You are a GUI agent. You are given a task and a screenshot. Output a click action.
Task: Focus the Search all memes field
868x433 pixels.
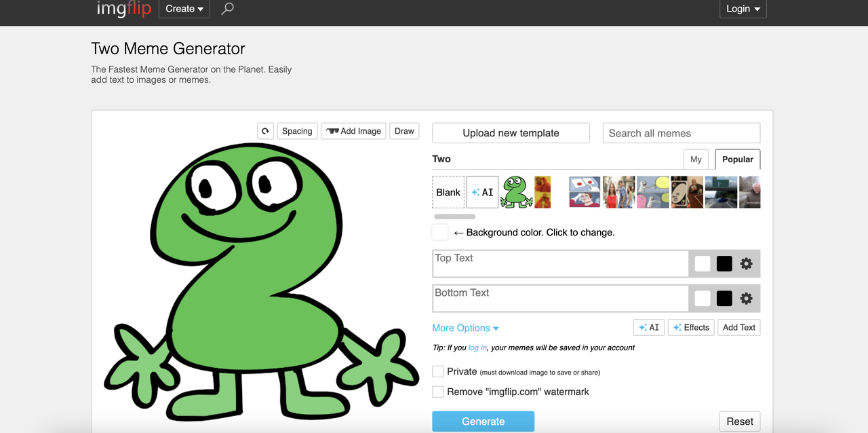coord(682,133)
